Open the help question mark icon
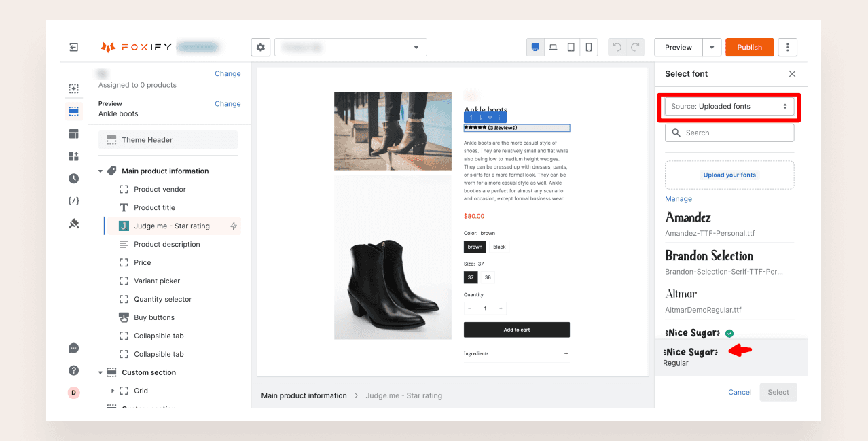The width and height of the screenshot is (868, 441). (x=73, y=370)
